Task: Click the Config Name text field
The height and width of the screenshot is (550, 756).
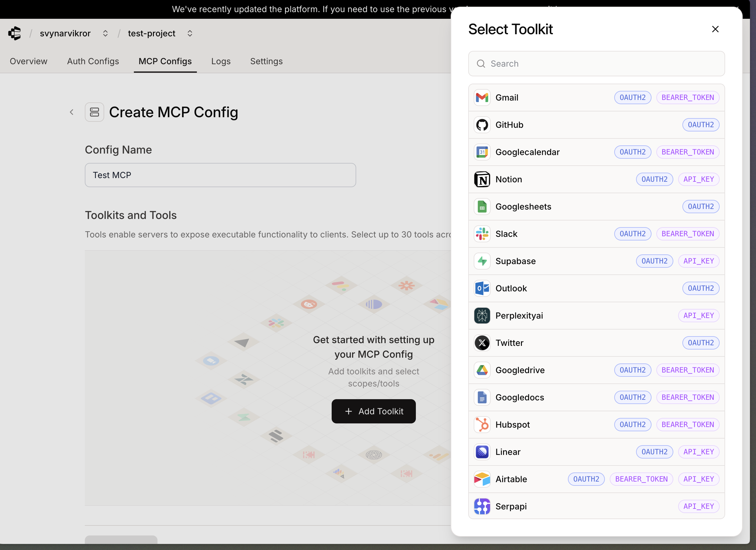Action: [x=220, y=175]
